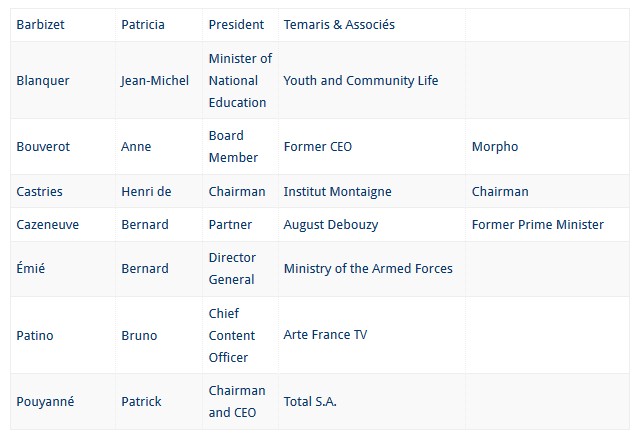Select the first name Patricia
This screenshot has width=638, height=436.
pos(143,25)
